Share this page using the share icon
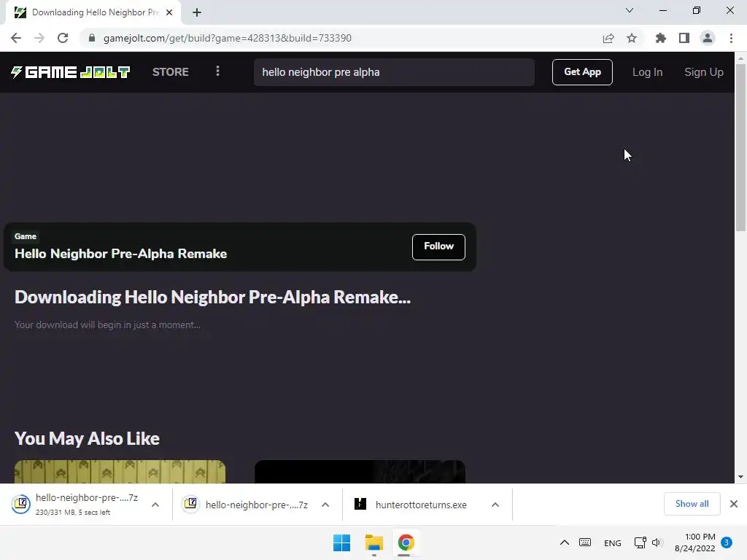 coord(608,38)
